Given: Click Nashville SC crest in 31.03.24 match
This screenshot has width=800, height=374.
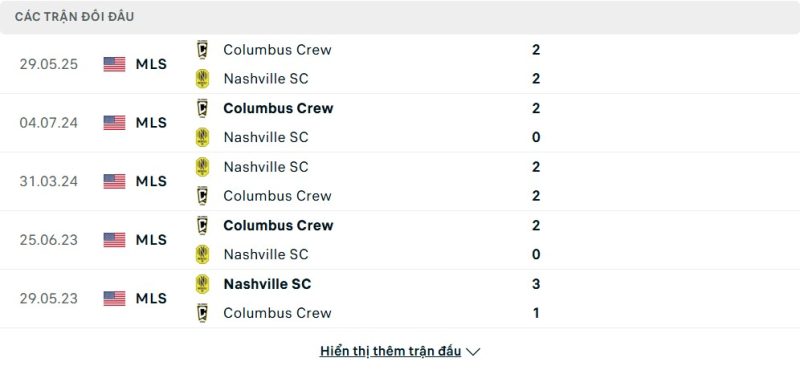Looking at the screenshot, I should [x=203, y=167].
